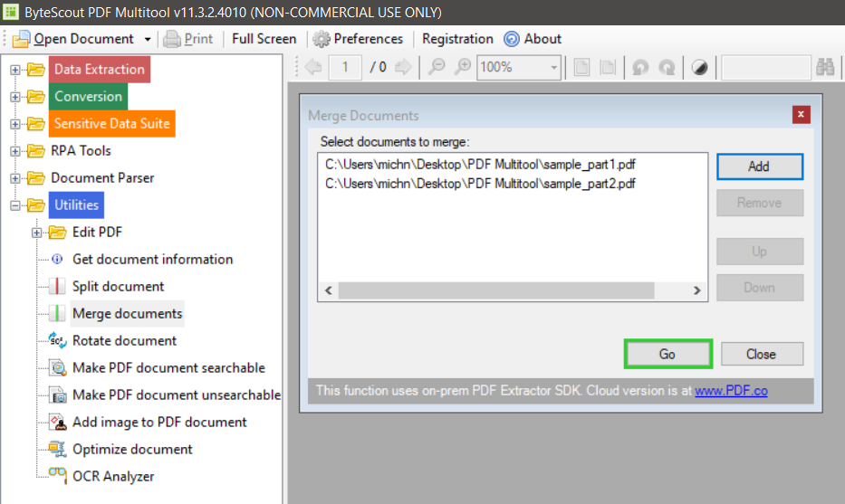The image size is (845, 504).
Task: Click the list scrollbar right arrow
Action: pyautogui.click(x=696, y=290)
